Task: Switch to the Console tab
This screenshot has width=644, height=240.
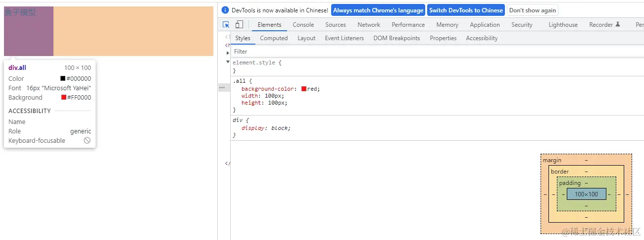Action: point(303,25)
